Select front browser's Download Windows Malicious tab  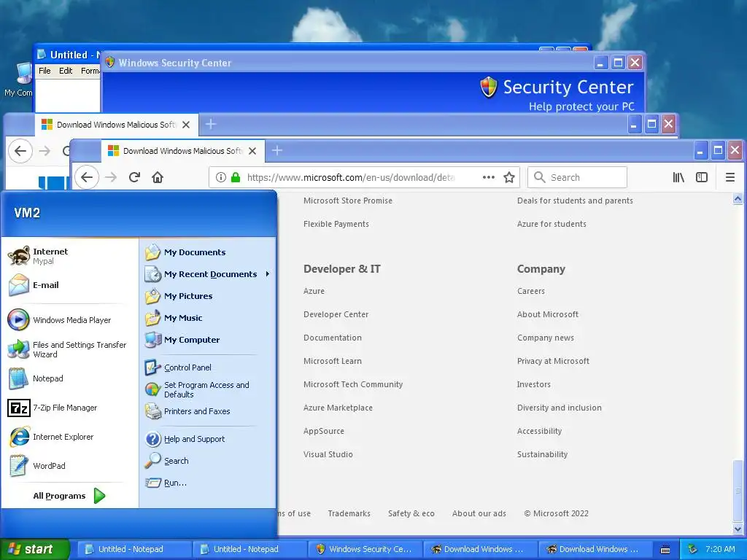183,151
